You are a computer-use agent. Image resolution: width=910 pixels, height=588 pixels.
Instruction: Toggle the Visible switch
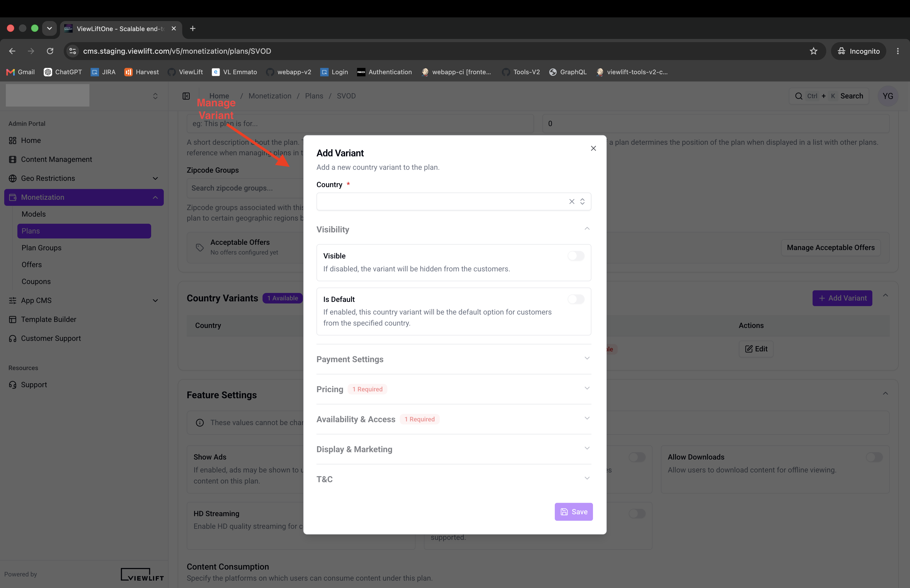[x=576, y=256]
